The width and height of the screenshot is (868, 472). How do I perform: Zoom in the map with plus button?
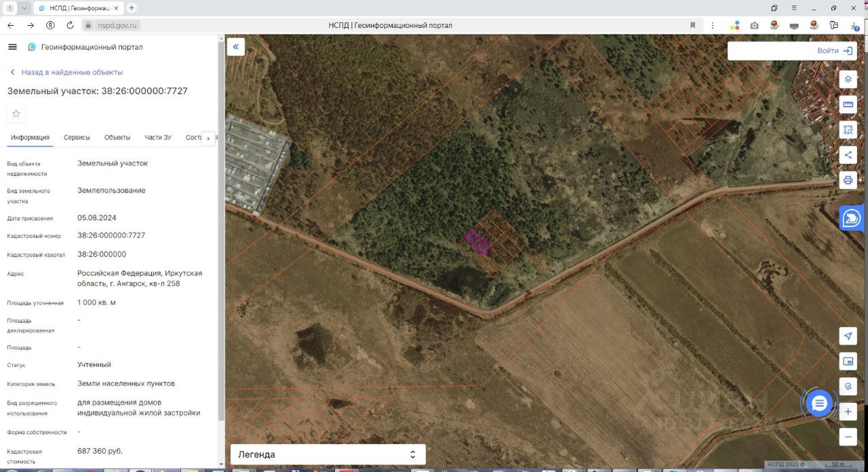[x=848, y=412]
